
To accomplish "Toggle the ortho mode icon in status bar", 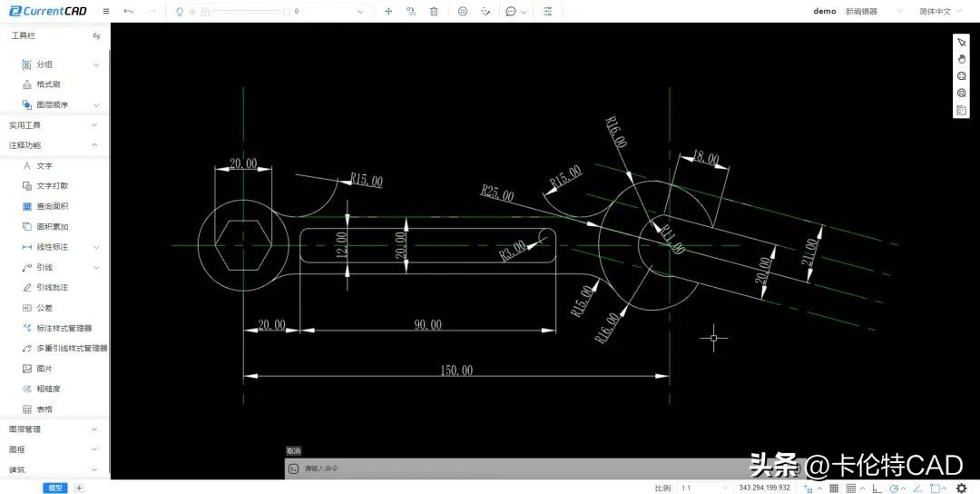I will tap(877, 488).
